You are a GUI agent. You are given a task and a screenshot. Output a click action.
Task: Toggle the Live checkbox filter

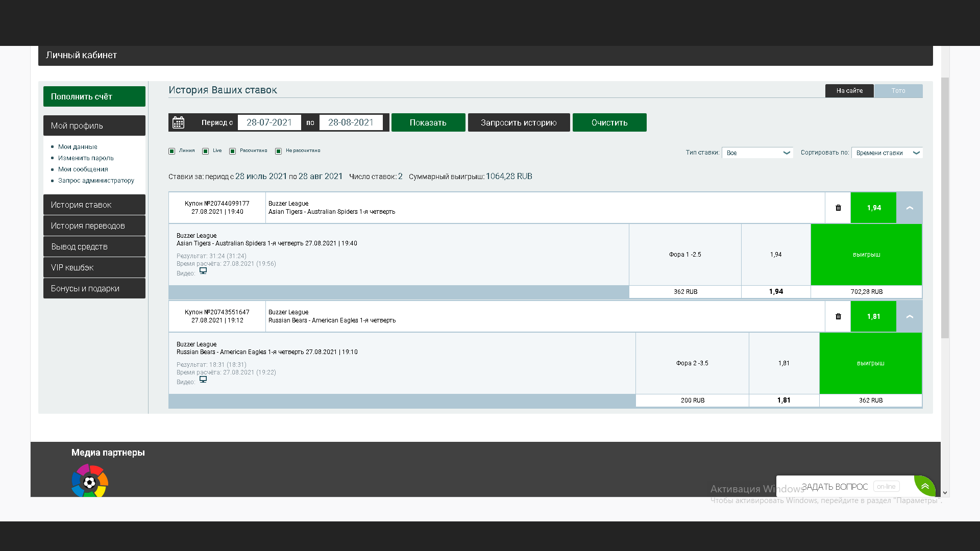pos(206,151)
